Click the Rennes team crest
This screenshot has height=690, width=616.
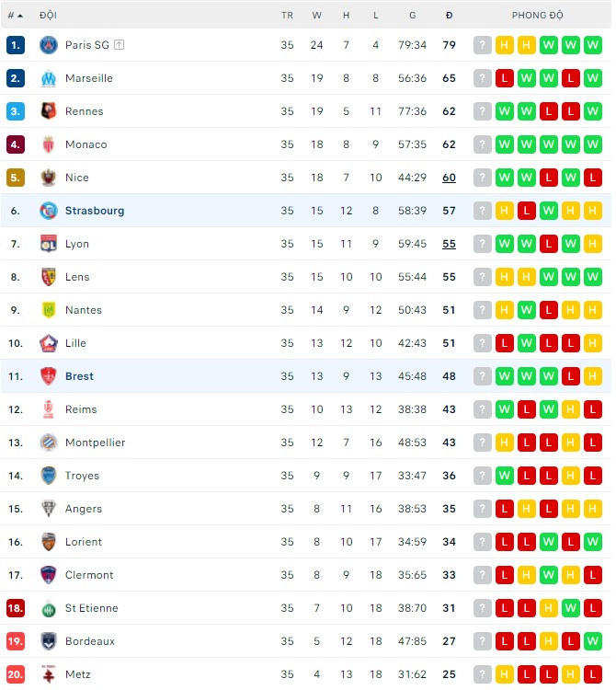click(x=49, y=111)
